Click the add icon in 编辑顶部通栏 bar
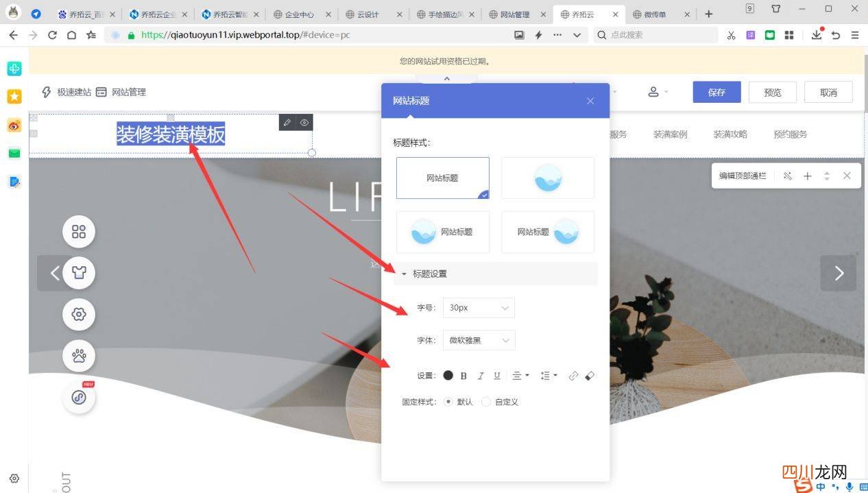Screen dimensions: 868x493 [x=808, y=176]
